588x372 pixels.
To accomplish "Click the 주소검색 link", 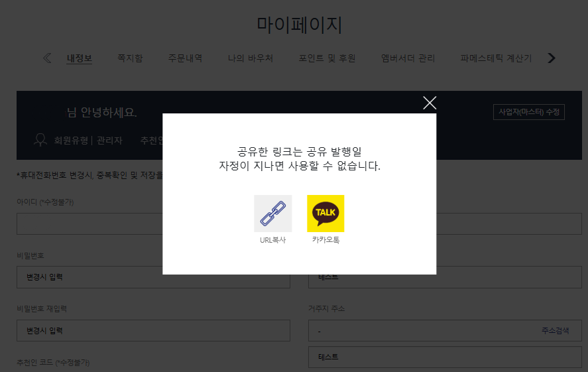I will coord(555,330).
